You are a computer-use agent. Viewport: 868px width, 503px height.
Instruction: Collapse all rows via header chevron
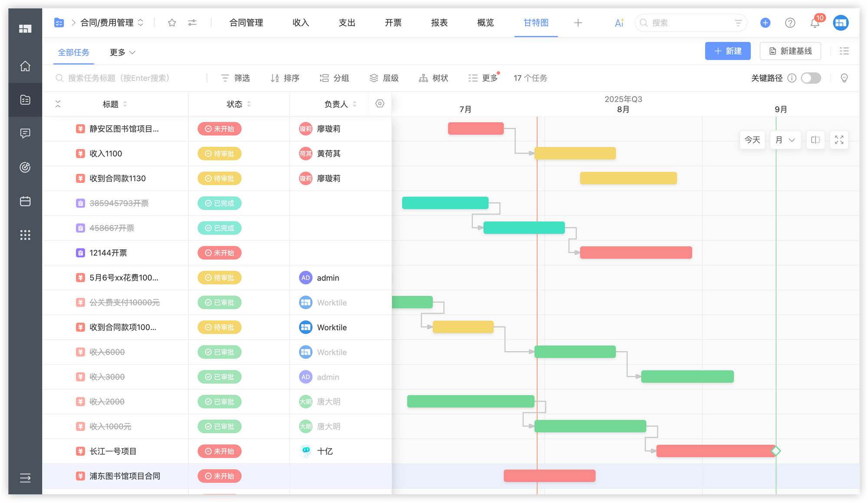(x=58, y=104)
